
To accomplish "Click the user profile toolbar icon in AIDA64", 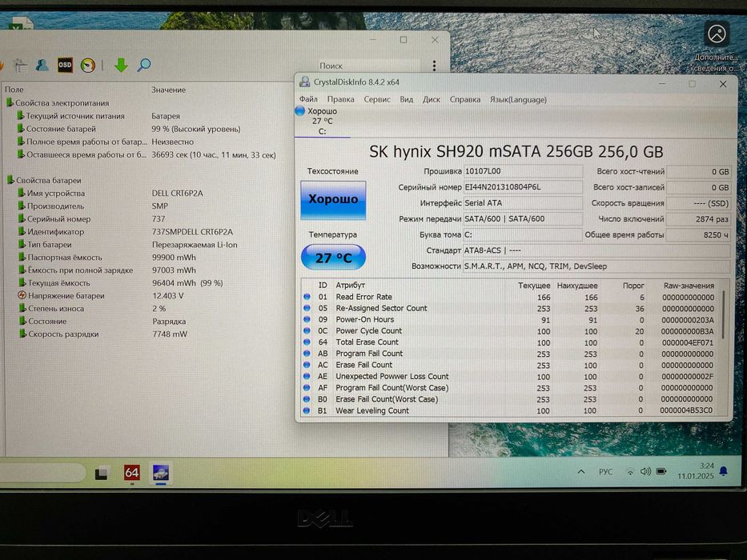I will click(42, 65).
